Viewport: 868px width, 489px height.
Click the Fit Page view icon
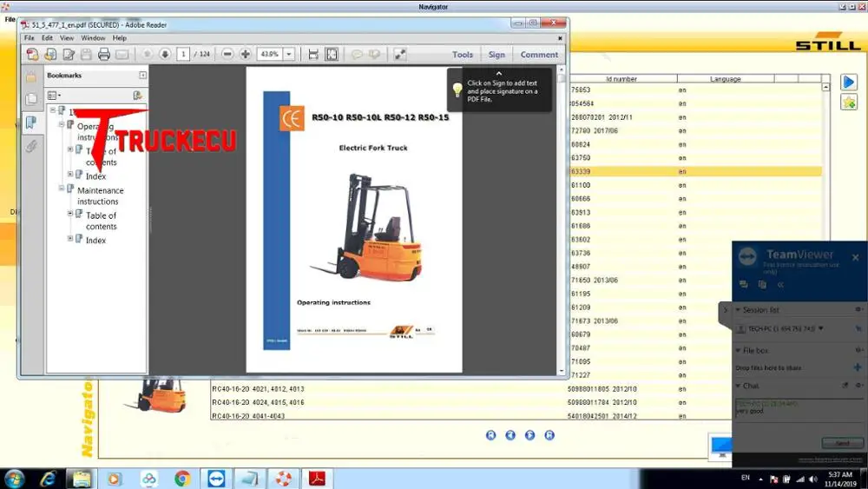point(332,54)
